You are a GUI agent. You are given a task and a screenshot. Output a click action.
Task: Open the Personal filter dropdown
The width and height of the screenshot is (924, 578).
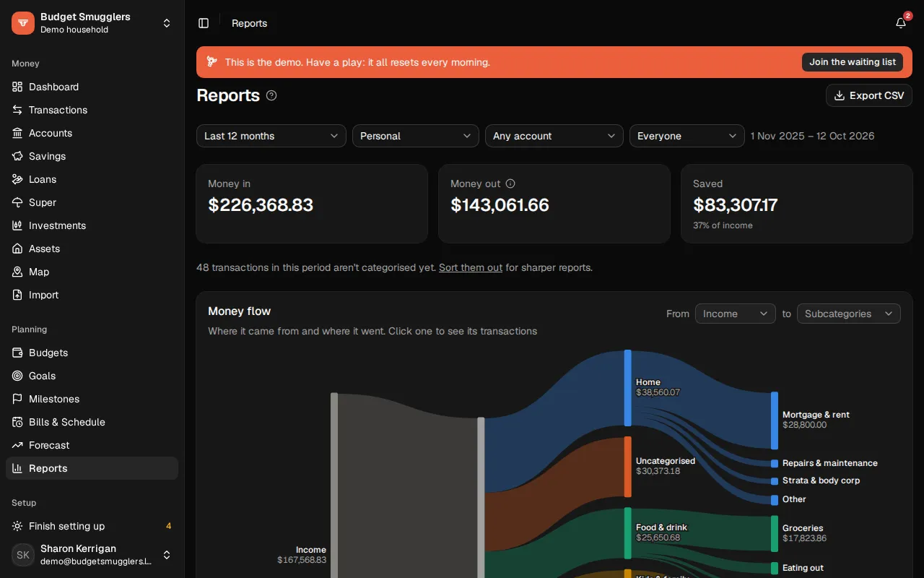[x=416, y=136]
